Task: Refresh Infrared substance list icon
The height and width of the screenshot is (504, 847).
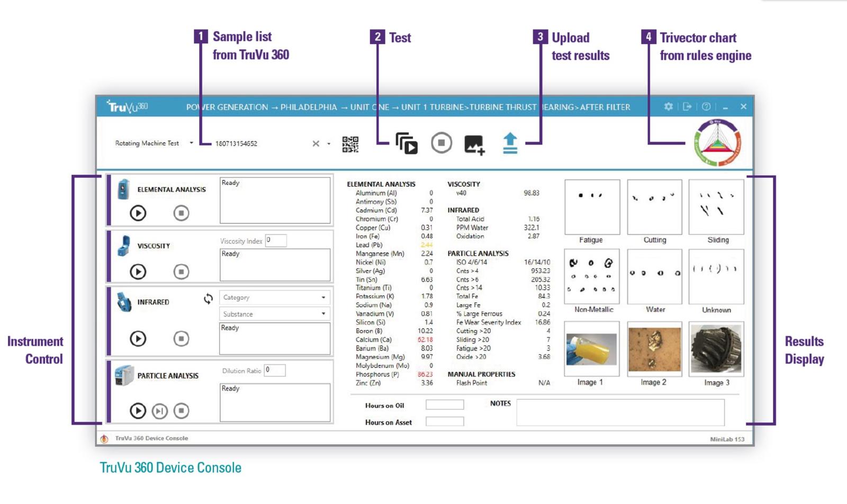Action: 208,299
